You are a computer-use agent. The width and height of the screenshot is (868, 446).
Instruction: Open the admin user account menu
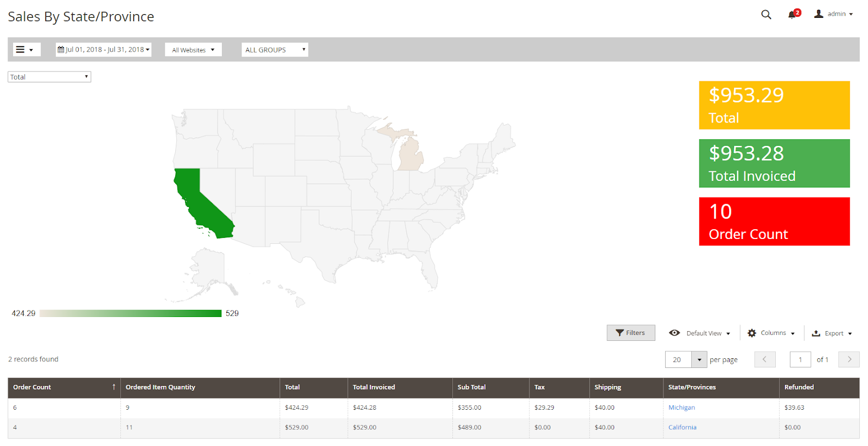(833, 14)
